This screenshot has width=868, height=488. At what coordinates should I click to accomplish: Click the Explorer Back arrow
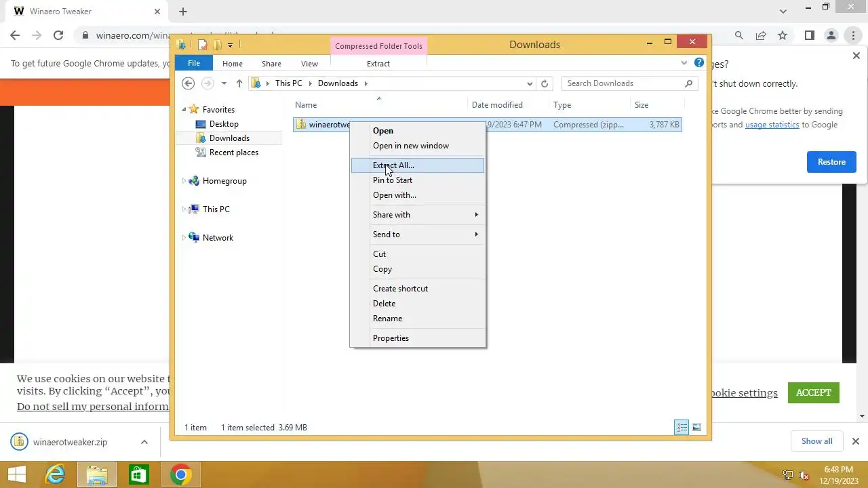189,83
